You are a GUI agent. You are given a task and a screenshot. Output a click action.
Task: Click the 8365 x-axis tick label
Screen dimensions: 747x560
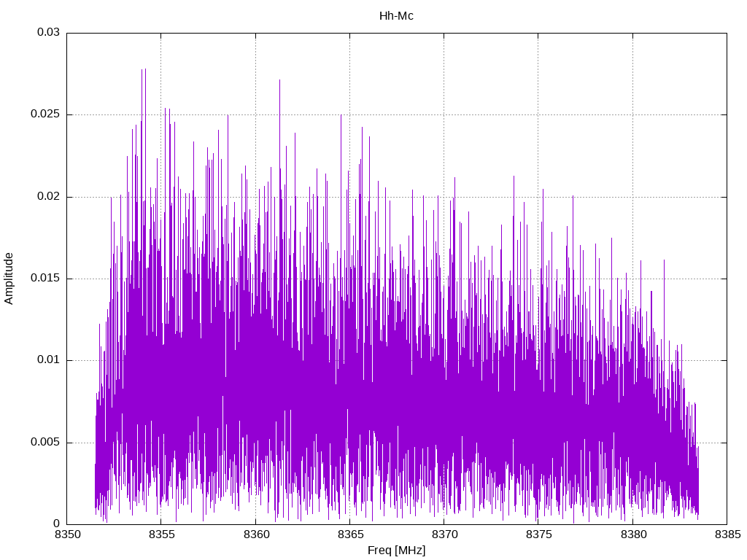[x=350, y=534]
